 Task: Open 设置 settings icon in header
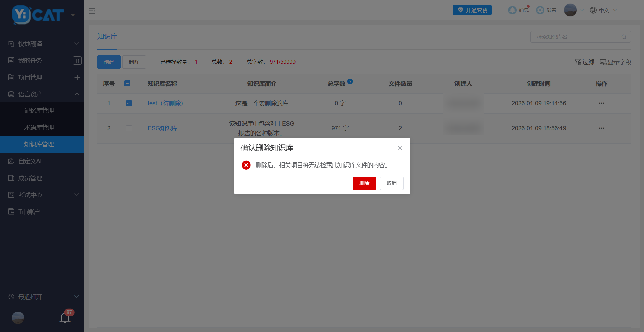(x=540, y=10)
